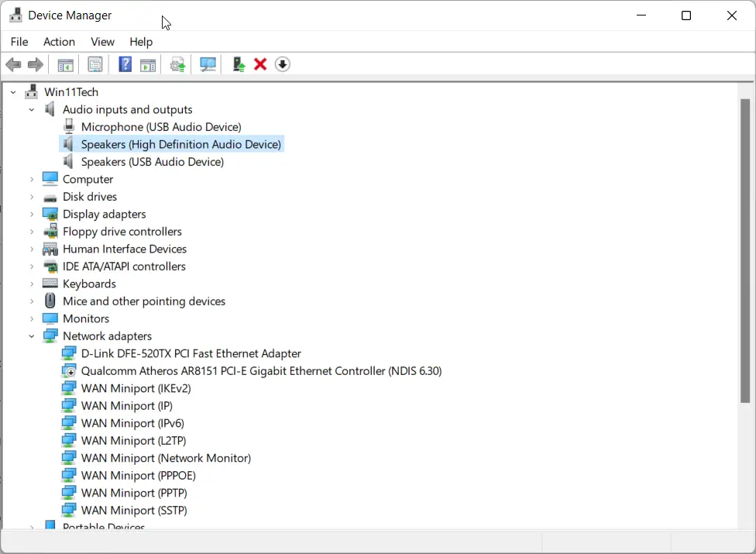Image resolution: width=756 pixels, height=554 pixels.
Task: Click the Keyboards category icon
Action: 50,283
